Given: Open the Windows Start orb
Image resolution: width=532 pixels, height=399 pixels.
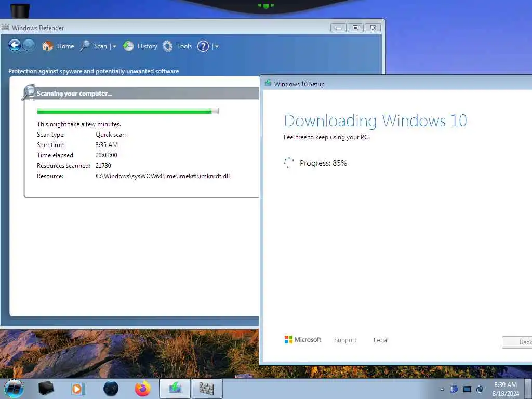Looking at the screenshot, I should click(14, 389).
